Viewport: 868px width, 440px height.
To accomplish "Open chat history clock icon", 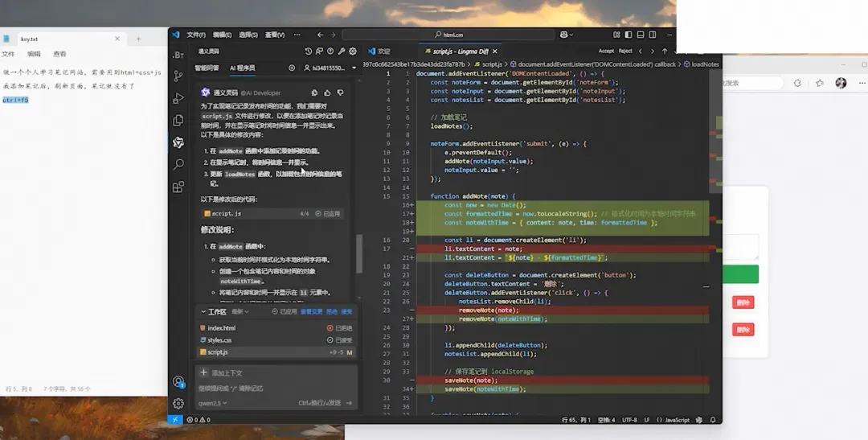I will click(x=309, y=51).
